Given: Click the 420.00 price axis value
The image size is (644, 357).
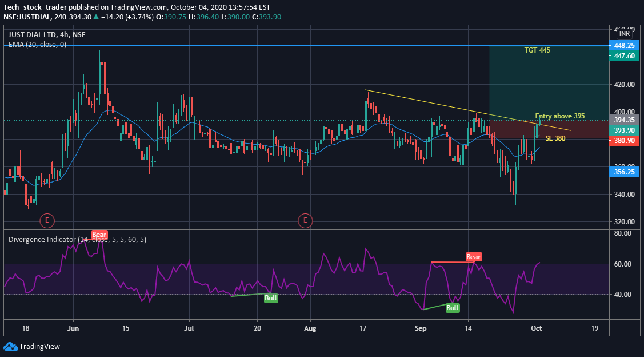Looking at the screenshot, I should 624,85.
